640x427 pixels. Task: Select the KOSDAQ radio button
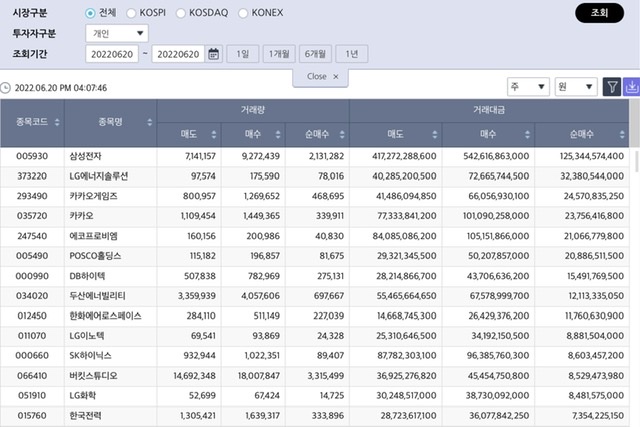pos(182,13)
